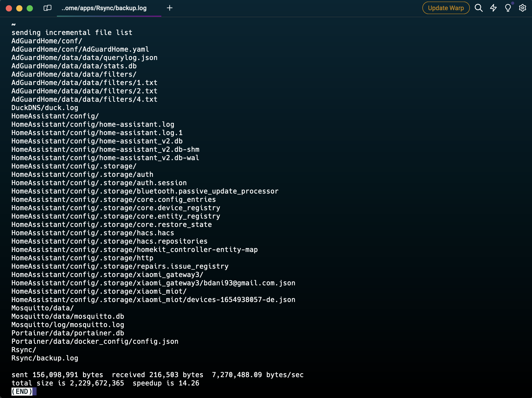Open Warp settings gear icon

coord(522,8)
